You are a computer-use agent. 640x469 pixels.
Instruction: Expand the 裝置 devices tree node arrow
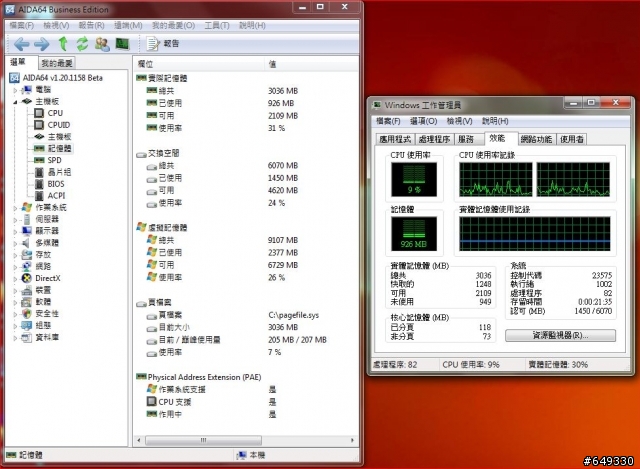pyautogui.click(x=15, y=291)
